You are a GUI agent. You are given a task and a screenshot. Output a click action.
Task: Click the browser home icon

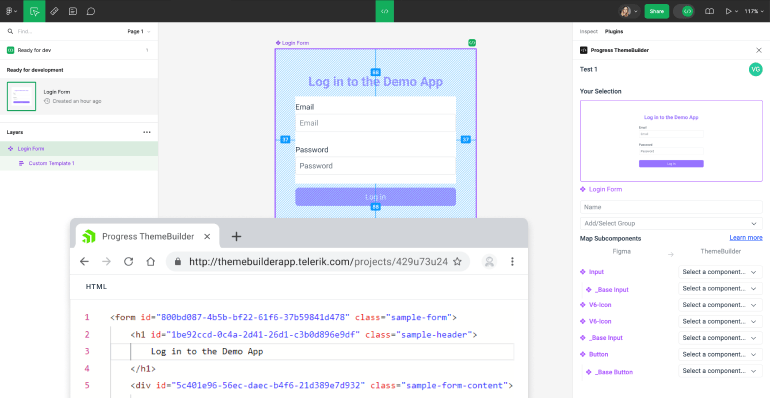point(151,262)
